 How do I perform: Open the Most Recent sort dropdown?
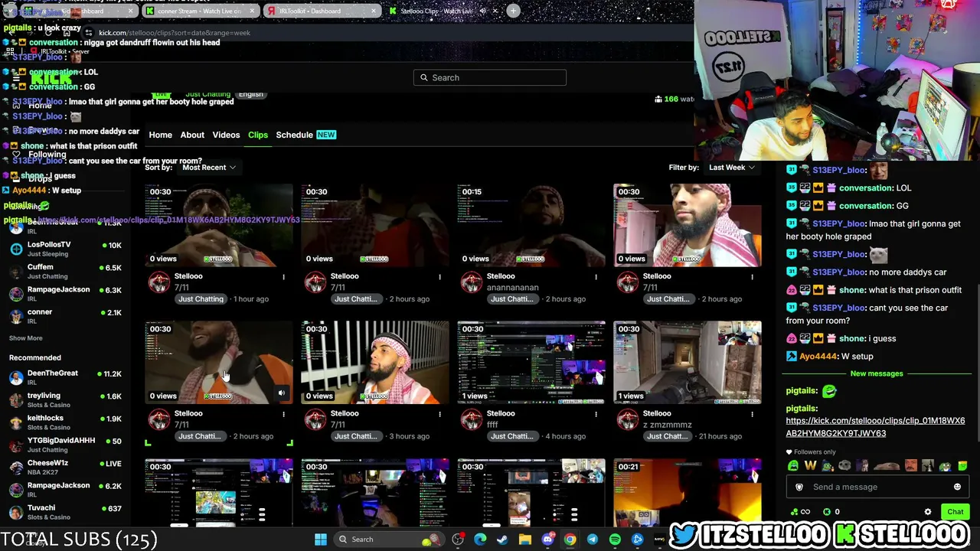pyautogui.click(x=209, y=168)
